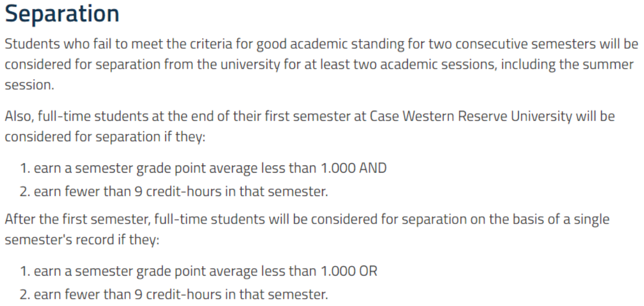Click the word "AND" after 1.000

click(373, 168)
